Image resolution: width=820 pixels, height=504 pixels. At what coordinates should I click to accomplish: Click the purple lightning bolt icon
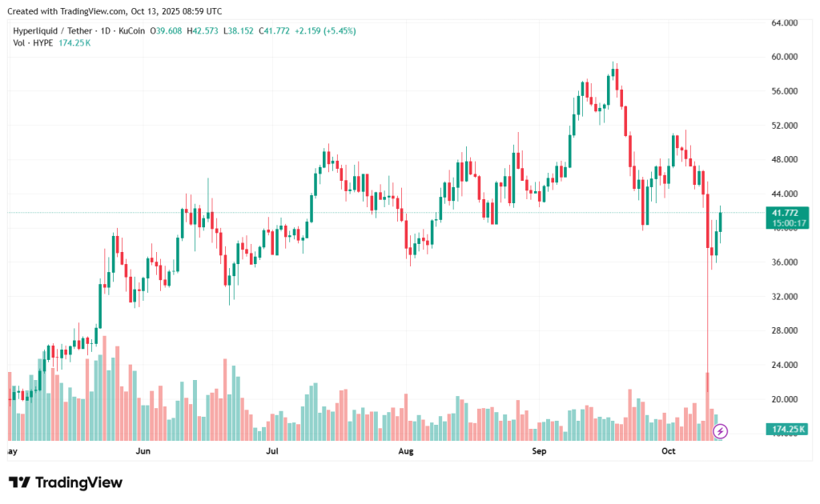(720, 431)
